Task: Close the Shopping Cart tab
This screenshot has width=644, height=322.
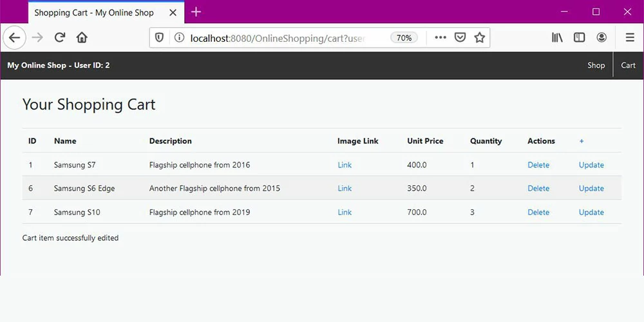Action: click(x=173, y=12)
